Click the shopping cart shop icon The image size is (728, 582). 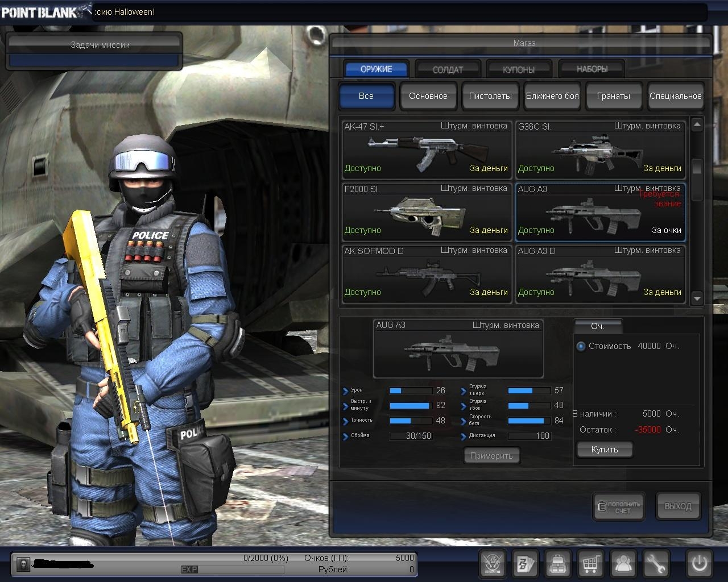pyautogui.click(x=591, y=564)
